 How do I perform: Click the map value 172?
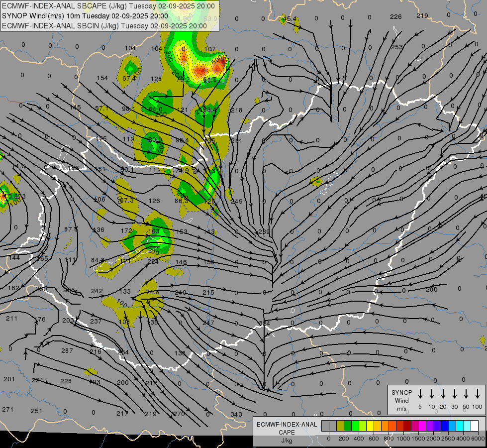tap(126, 231)
